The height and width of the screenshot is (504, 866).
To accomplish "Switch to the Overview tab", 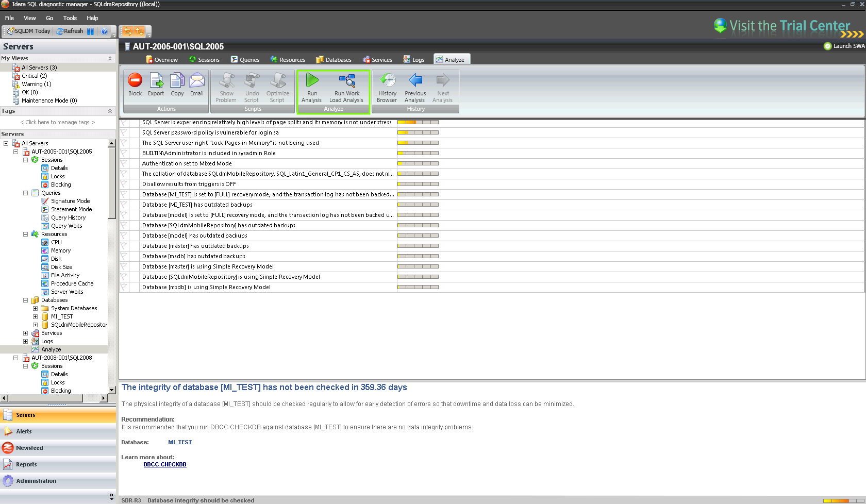I will click(162, 60).
